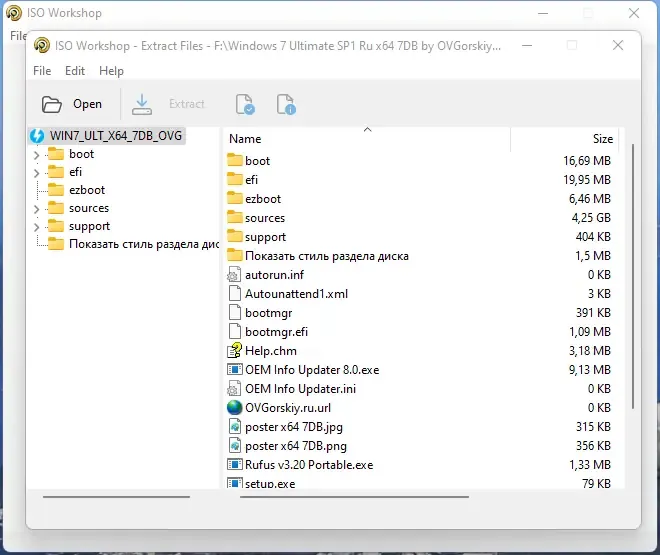Click ISO Workshop icon in the background main window title bar

click(x=14, y=13)
